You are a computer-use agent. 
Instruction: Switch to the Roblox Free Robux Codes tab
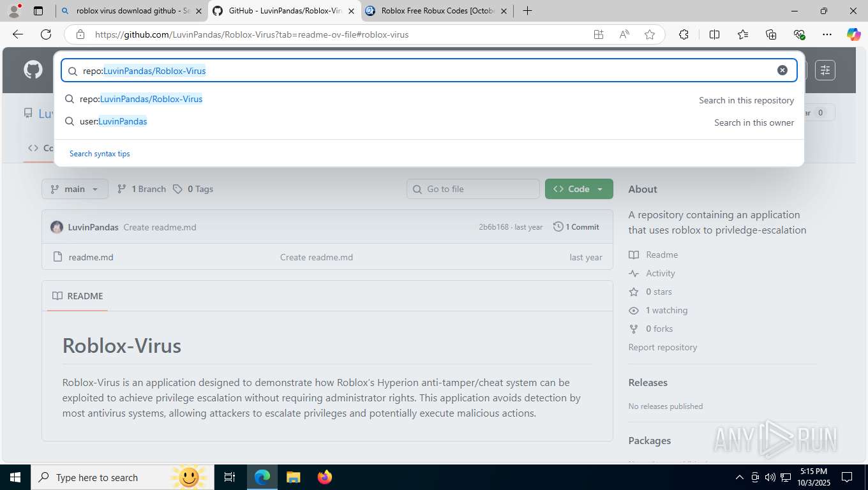point(437,11)
